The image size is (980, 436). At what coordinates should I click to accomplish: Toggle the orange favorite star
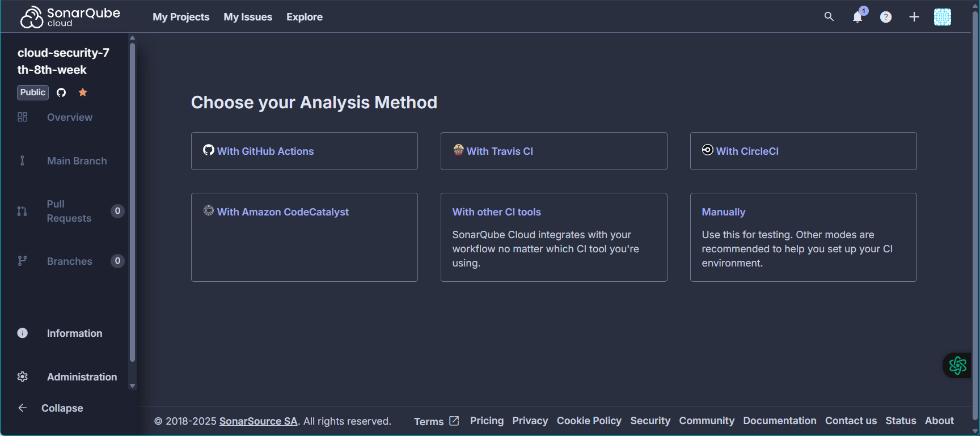(83, 92)
